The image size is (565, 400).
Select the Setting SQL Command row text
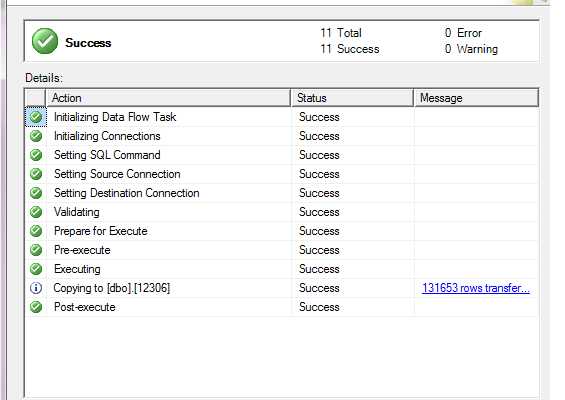[x=107, y=155]
